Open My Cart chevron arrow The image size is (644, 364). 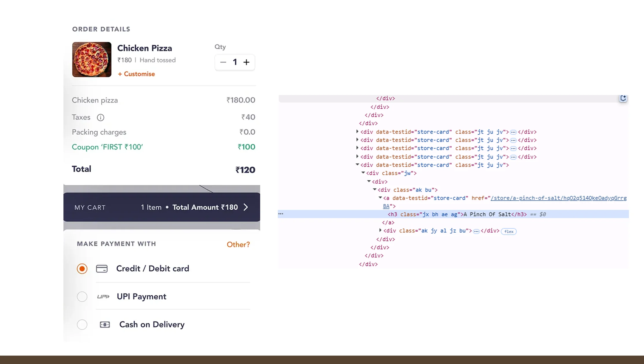(246, 207)
